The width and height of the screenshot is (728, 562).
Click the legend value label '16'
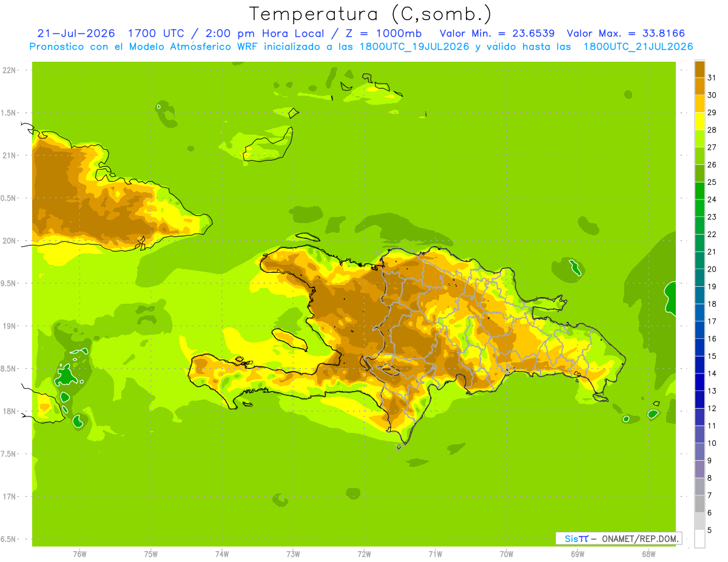tap(712, 338)
